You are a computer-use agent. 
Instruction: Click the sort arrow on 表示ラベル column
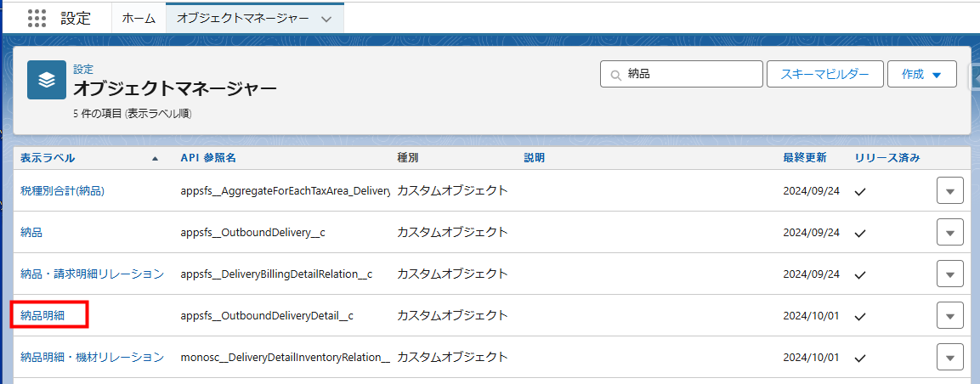tap(155, 159)
